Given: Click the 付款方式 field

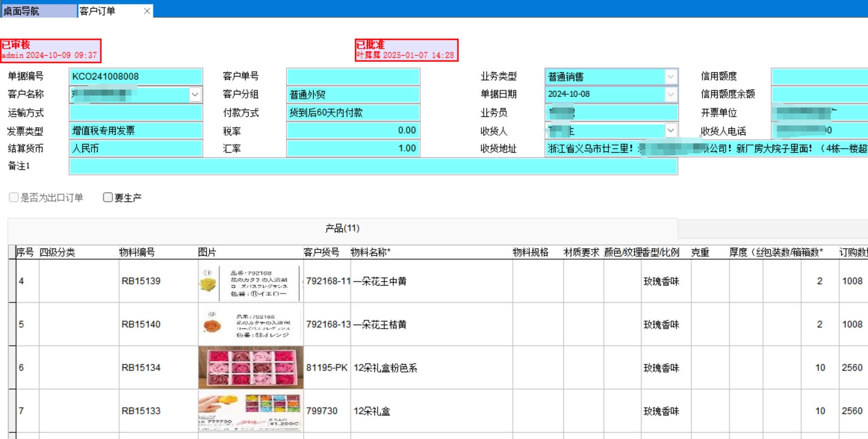Looking at the screenshot, I should pyautogui.click(x=353, y=113).
